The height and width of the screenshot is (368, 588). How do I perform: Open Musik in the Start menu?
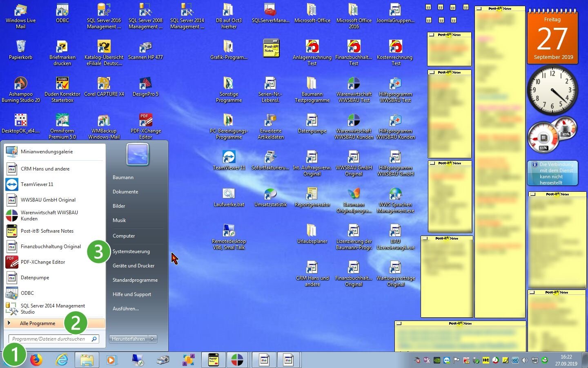119,220
